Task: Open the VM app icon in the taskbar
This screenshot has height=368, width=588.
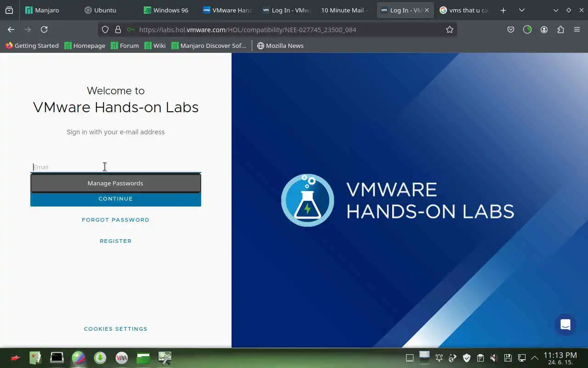Action: [122, 358]
